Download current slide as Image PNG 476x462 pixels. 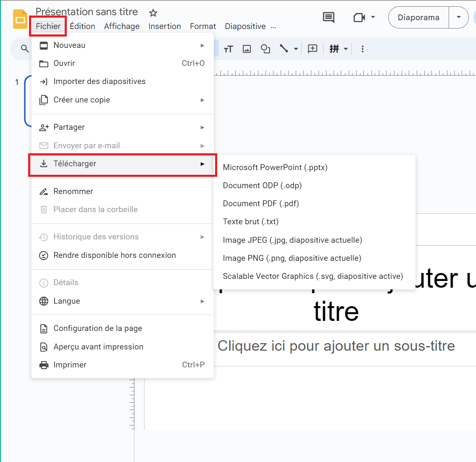tap(315, 258)
